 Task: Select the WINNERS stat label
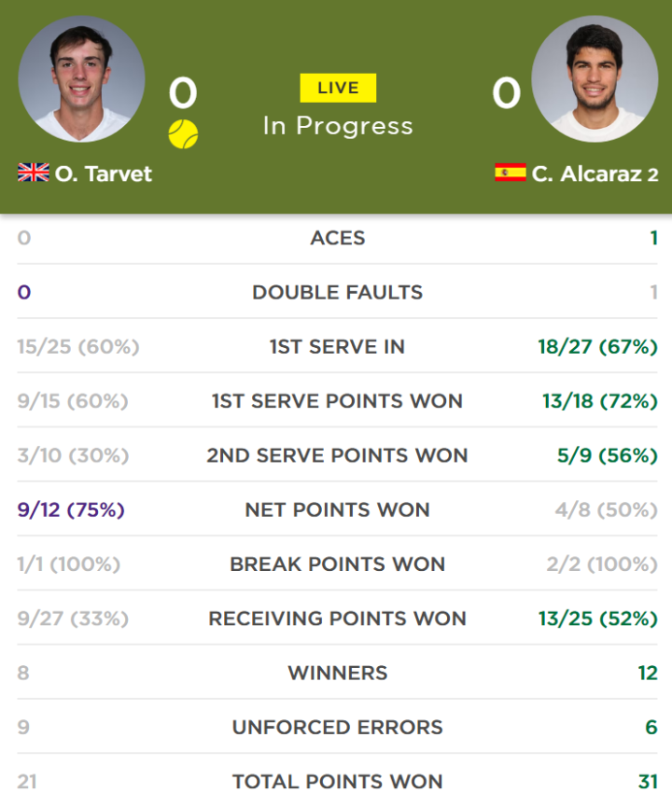(x=338, y=673)
